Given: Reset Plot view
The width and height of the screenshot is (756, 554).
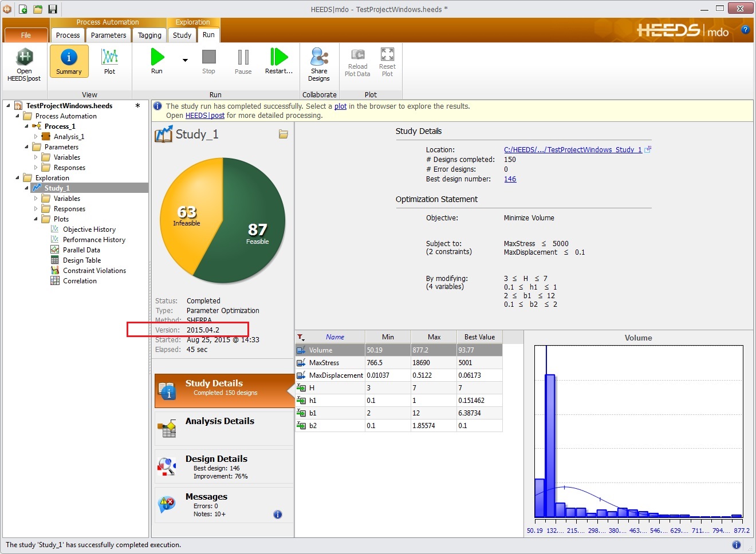Looking at the screenshot, I should point(387,62).
